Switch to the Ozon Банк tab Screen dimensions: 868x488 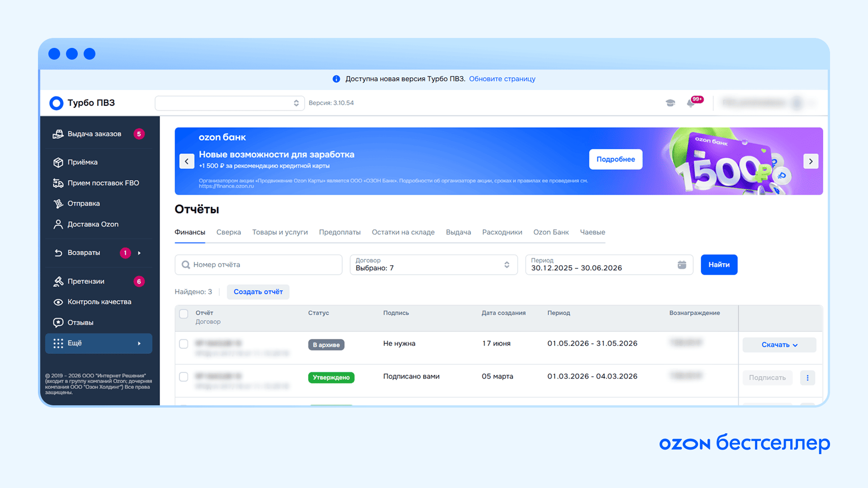click(551, 232)
